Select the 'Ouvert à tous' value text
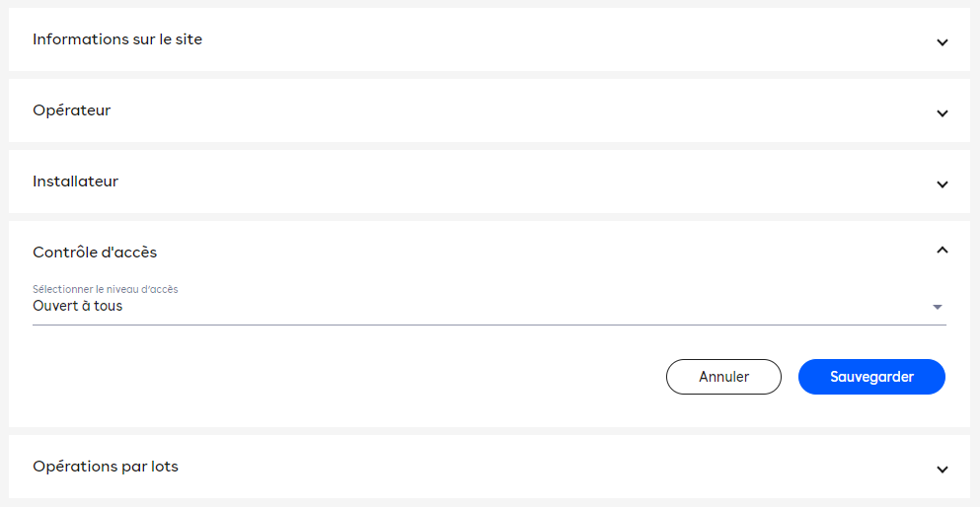The image size is (980, 507). 78,306
